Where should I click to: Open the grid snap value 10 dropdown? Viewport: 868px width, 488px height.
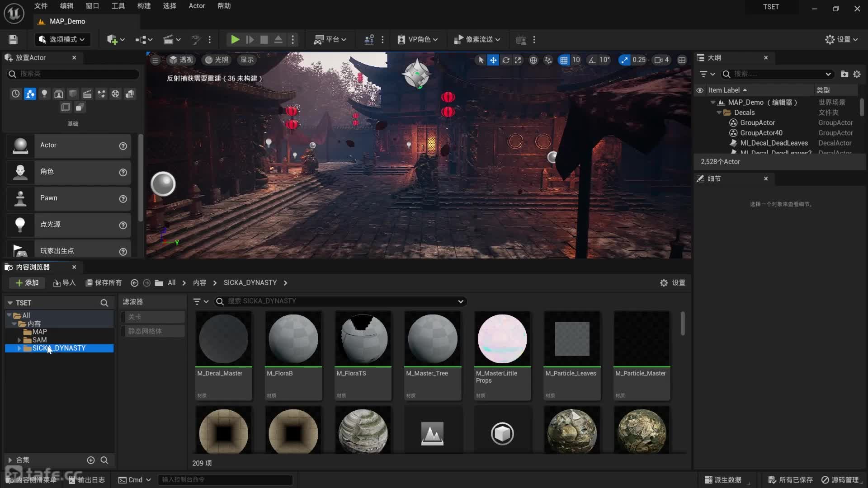(x=576, y=60)
